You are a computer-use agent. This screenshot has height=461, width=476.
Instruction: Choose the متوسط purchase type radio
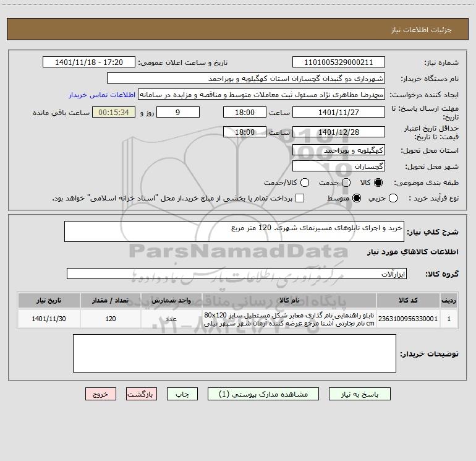coord(357,198)
